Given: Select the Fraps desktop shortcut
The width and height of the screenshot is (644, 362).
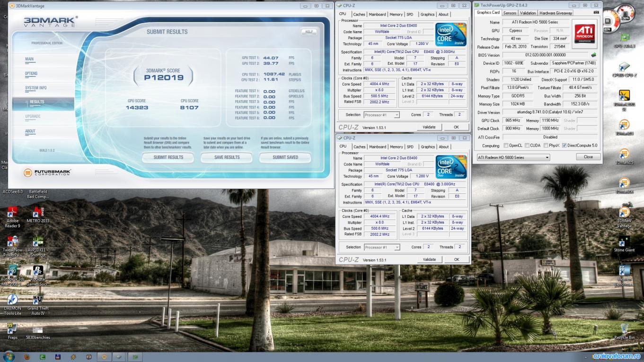Looking at the screenshot, I should point(12,331).
